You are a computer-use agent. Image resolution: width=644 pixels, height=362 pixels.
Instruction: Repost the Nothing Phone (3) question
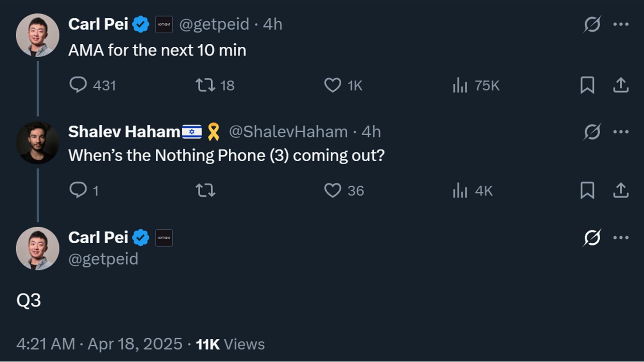[x=206, y=191]
